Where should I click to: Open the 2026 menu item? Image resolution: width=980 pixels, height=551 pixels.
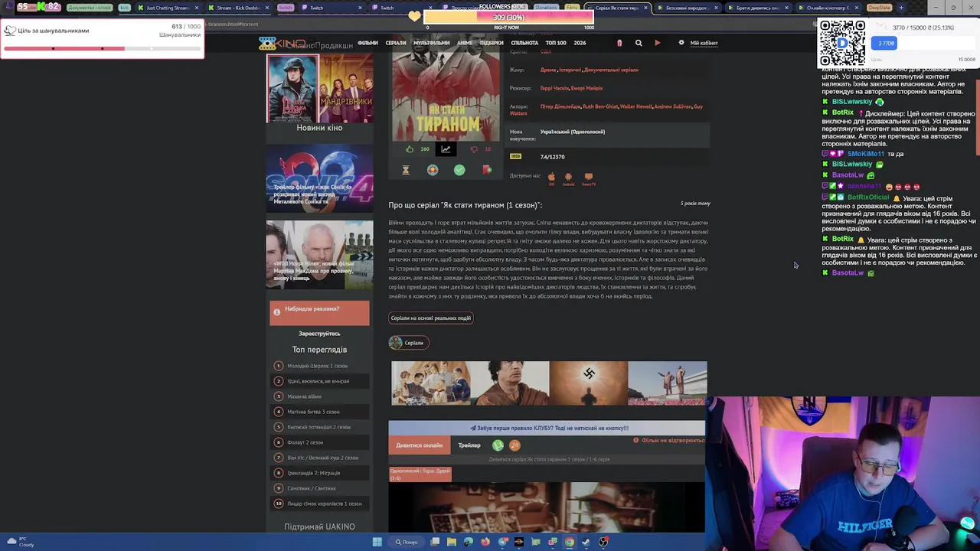(580, 43)
